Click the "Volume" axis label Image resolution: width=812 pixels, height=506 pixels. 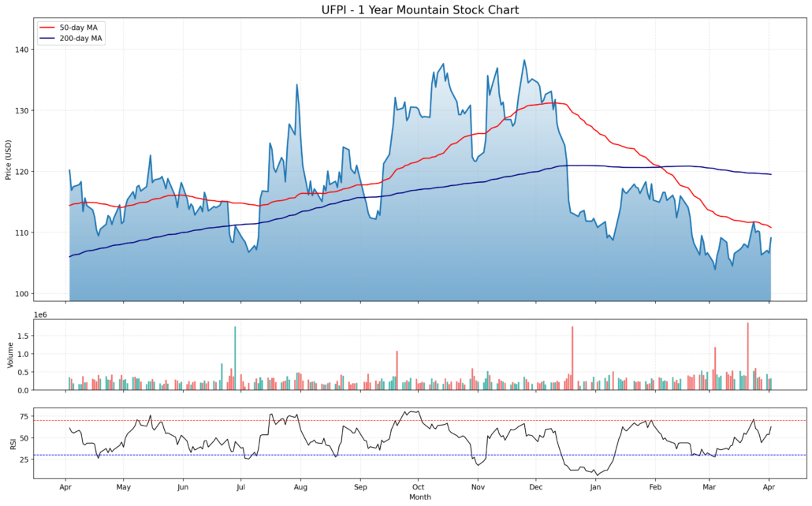click(9, 355)
